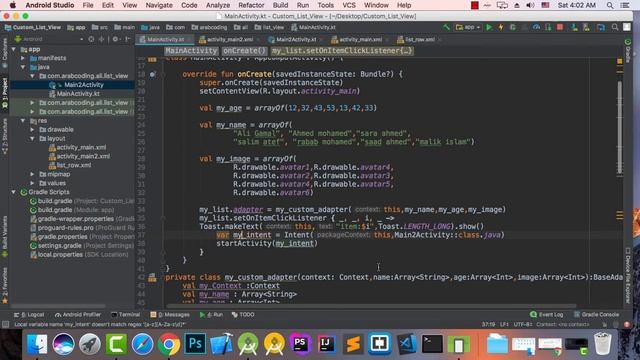This screenshot has width=640, height=360.
Task: Open Logcat tool window button
Action: click(x=29, y=315)
